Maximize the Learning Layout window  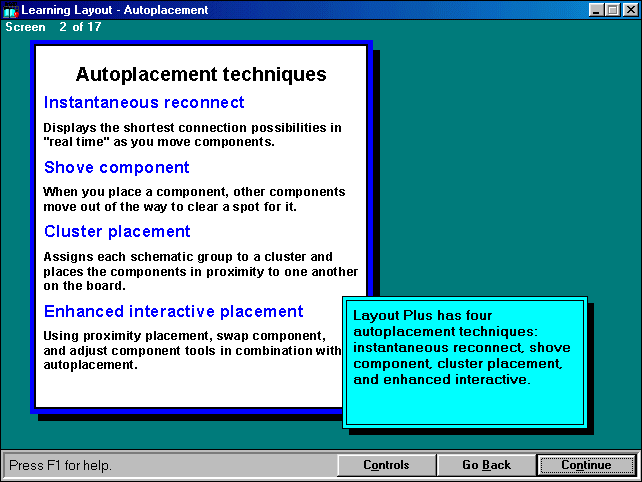point(612,10)
